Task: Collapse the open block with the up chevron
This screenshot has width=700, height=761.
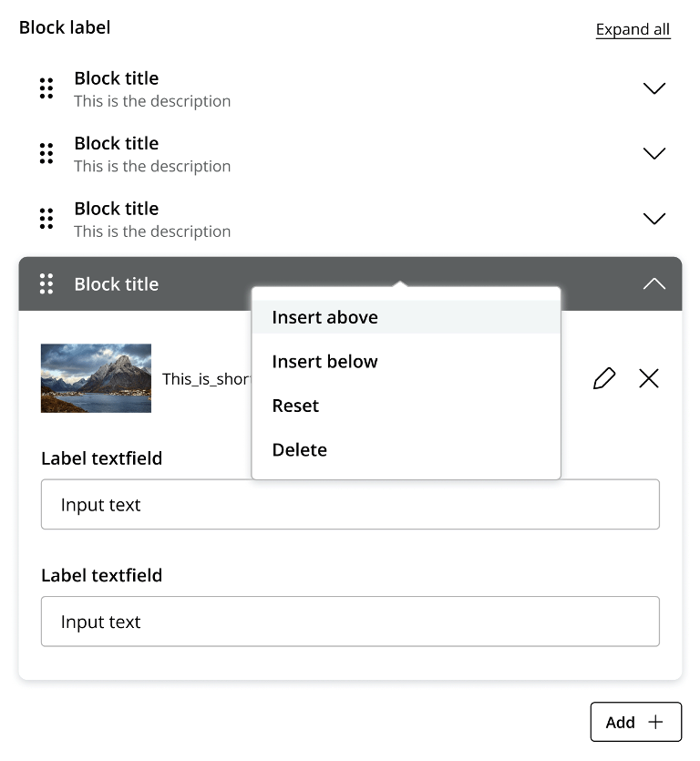Action: [x=654, y=283]
